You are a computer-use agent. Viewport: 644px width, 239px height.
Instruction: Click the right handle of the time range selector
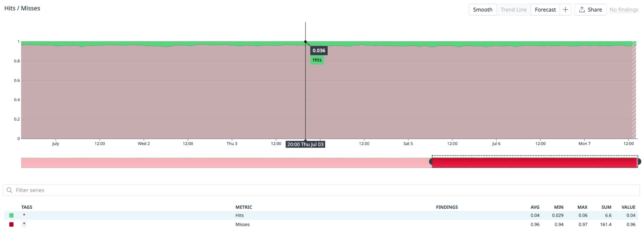pos(639,162)
